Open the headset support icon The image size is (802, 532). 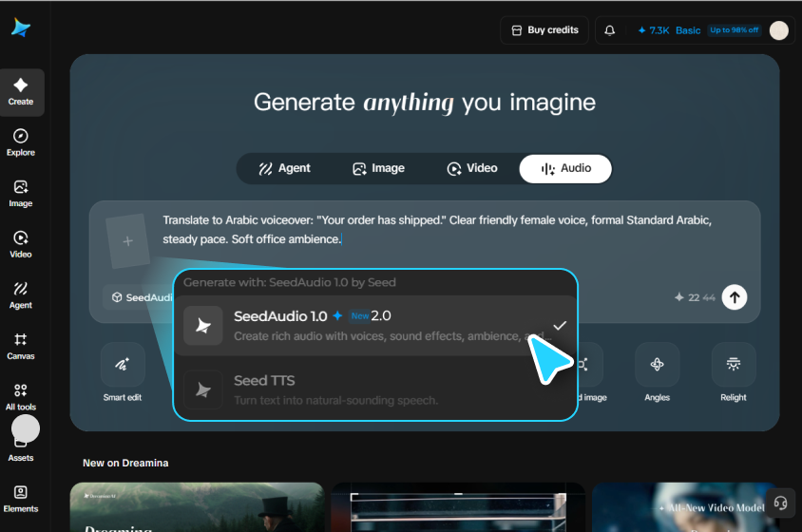pos(780,503)
